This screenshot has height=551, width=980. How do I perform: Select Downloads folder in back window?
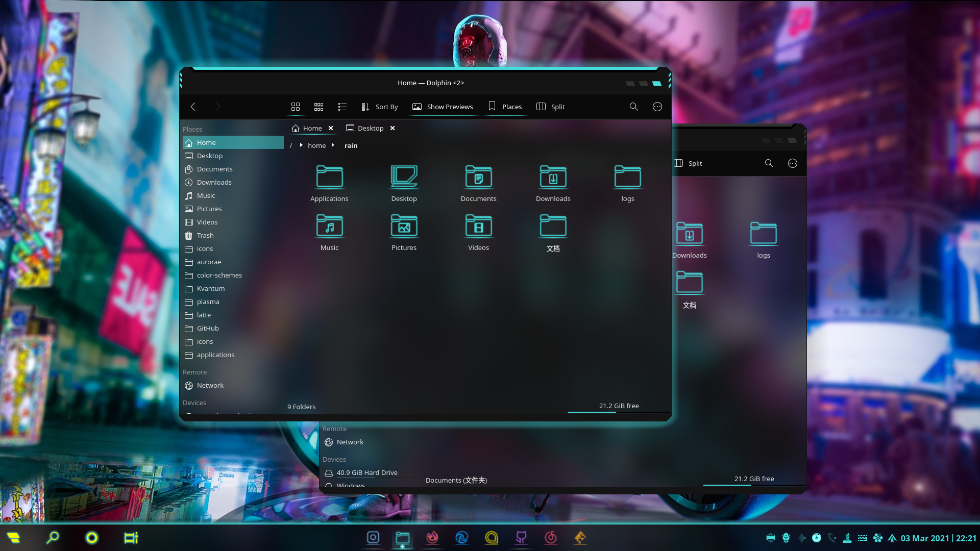pyautogui.click(x=689, y=240)
